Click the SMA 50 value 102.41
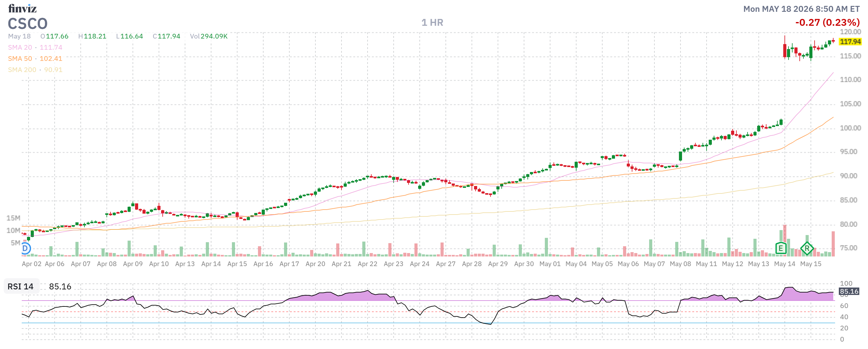This screenshot has height=349, width=868. 51,59
